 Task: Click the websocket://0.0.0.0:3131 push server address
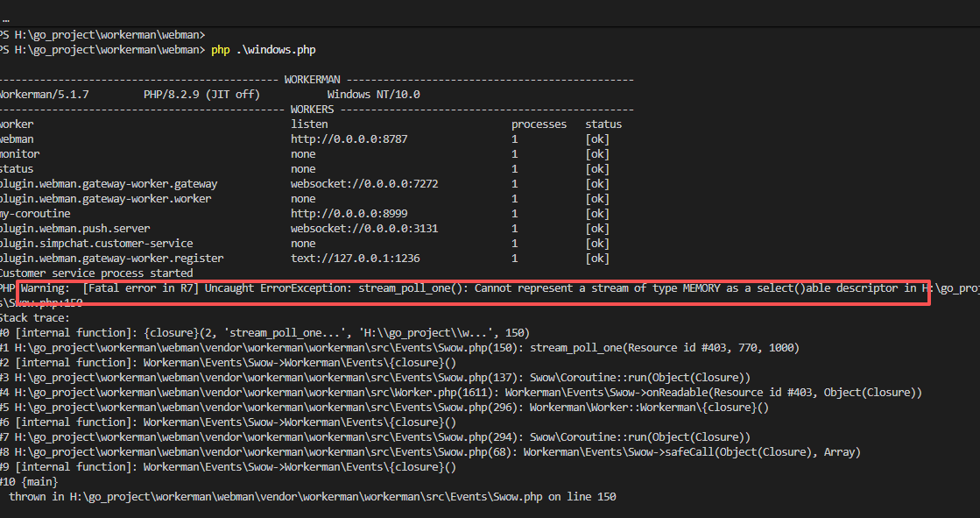[364, 229]
